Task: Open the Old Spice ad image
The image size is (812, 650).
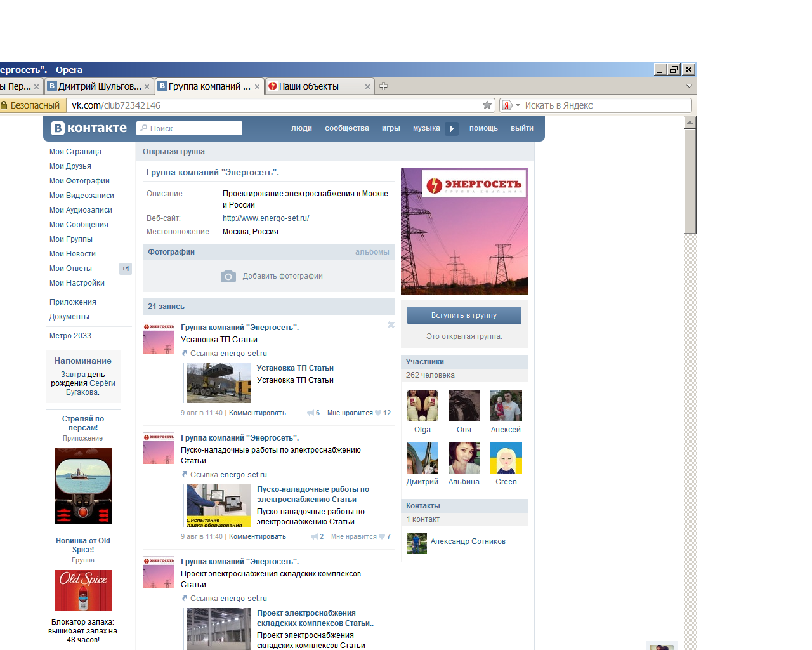Action: [x=83, y=591]
